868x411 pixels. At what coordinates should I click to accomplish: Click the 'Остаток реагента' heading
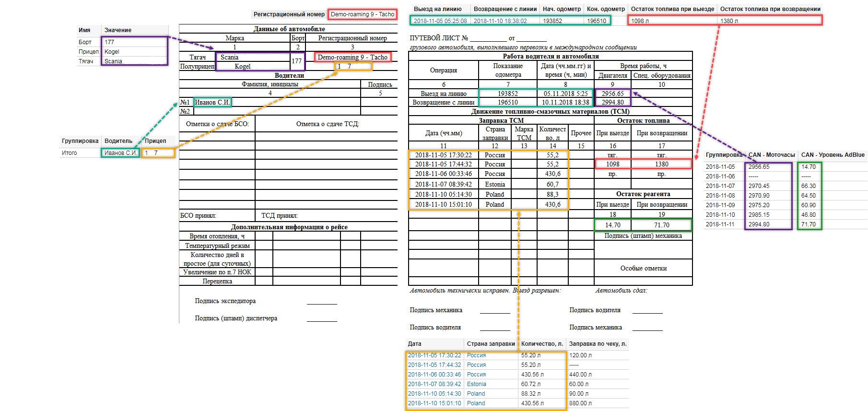click(x=643, y=194)
